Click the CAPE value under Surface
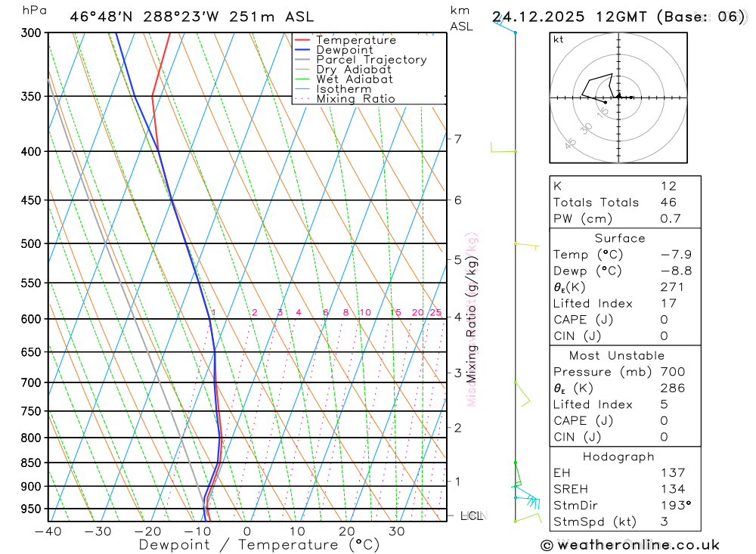 pos(664,320)
